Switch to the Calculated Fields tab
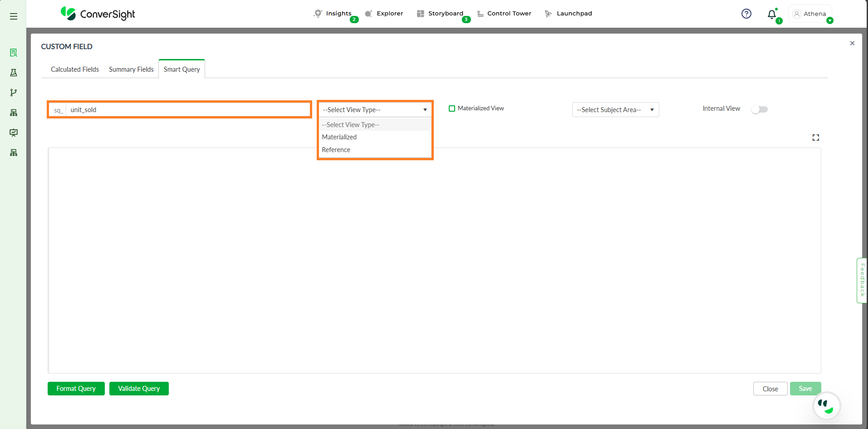 point(75,69)
